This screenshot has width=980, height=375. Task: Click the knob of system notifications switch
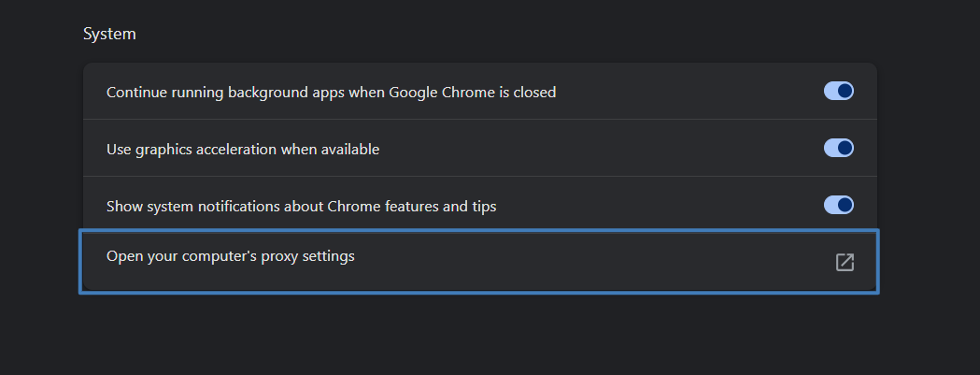(x=845, y=205)
